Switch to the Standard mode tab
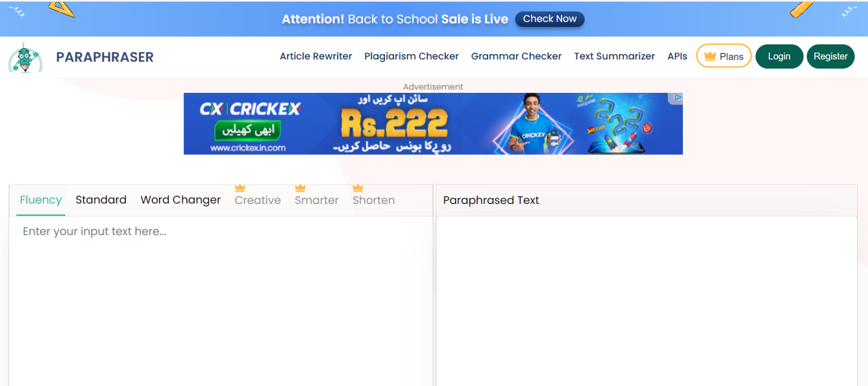868x386 pixels. point(101,200)
